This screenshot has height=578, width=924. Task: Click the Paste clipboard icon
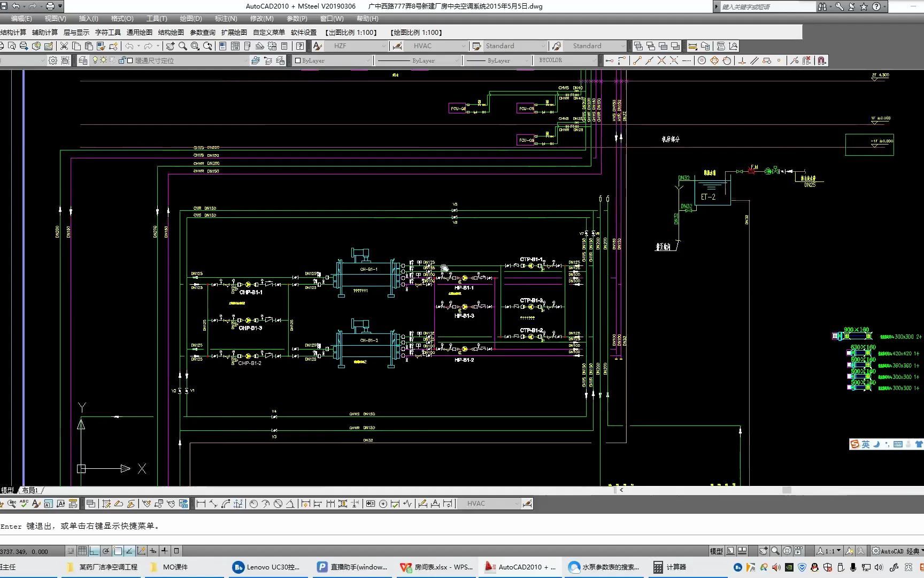pos(89,46)
